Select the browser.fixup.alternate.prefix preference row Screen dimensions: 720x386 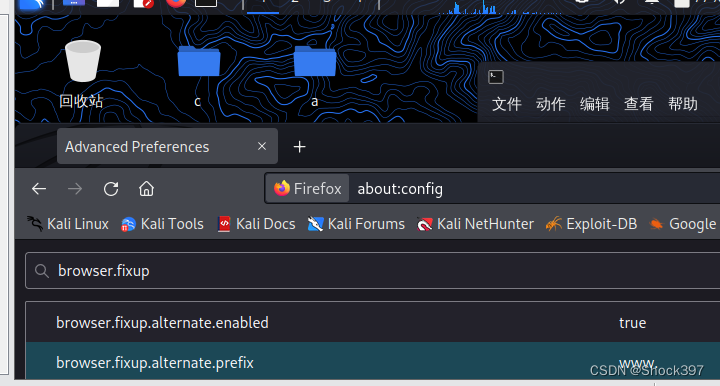point(372,362)
